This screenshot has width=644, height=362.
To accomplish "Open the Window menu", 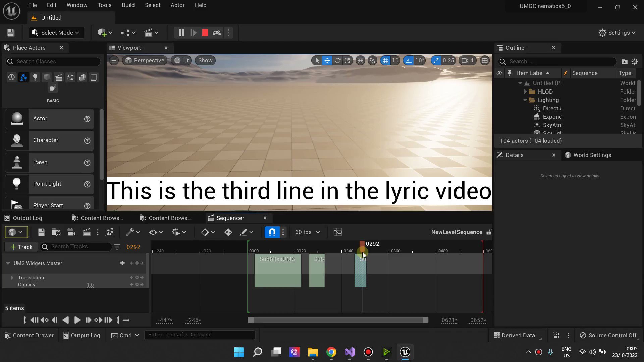I will pyautogui.click(x=77, y=5).
